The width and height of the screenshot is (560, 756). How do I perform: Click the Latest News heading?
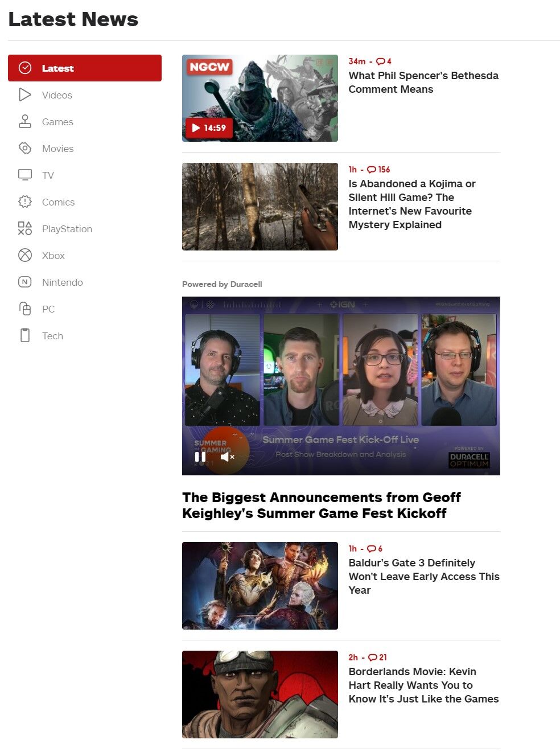click(x=73, y=19)
